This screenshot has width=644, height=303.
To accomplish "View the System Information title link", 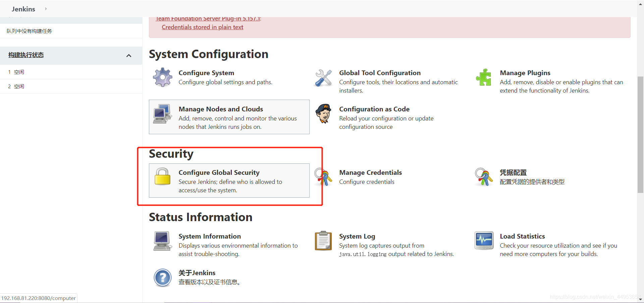I will [210, 236].
